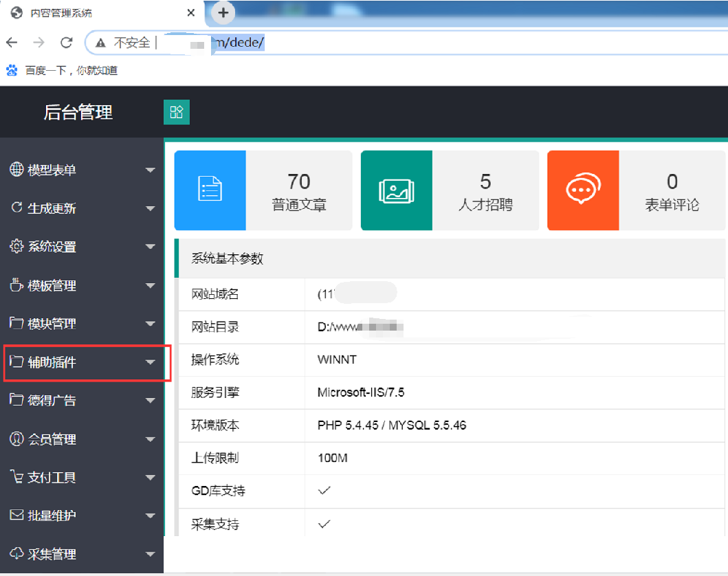Click the PHP 5.4.45 / MYSQL 5.5.46 value
The height and width of the screenshot is (576, 728).
pyautogui.click(x=392, y=425)
